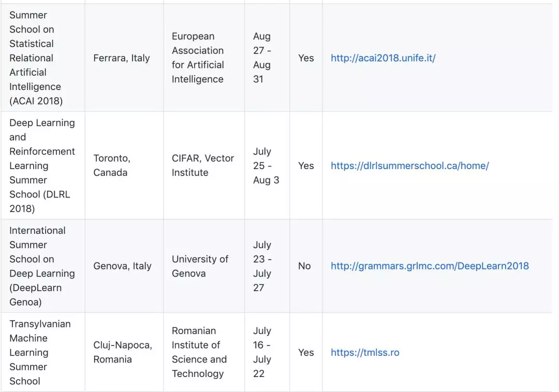Image resolution: width=559 pixels, height=392 pixels.
Task: Click the DLRL 2018 summer school name cell
Action: coord(42,165)
